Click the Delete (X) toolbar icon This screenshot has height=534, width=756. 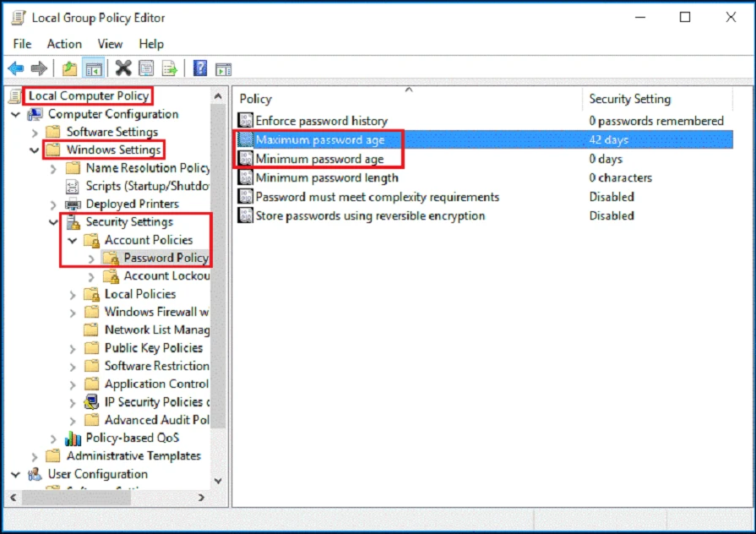point(123,68)
